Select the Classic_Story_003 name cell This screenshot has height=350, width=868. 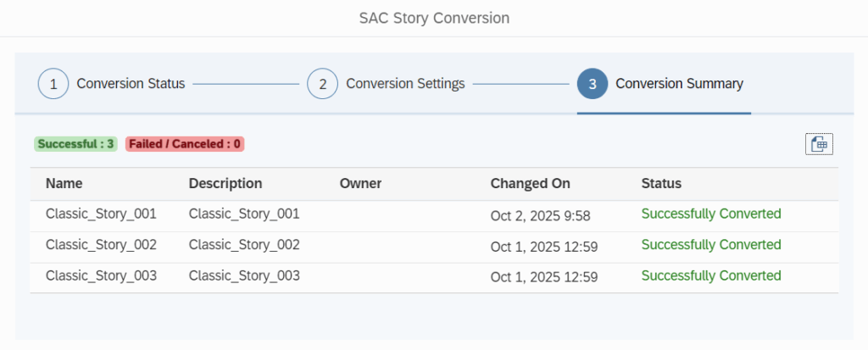(x=101, y=276)
